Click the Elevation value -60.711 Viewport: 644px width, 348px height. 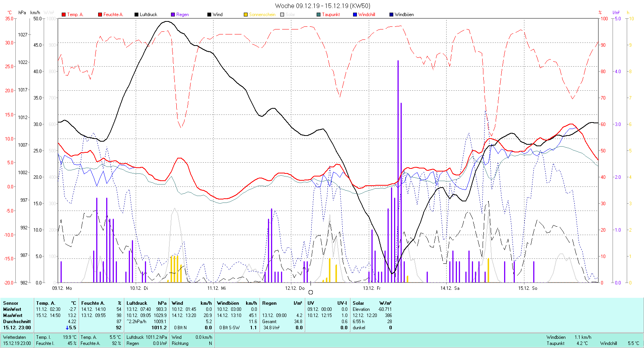[x=385, y=309]
